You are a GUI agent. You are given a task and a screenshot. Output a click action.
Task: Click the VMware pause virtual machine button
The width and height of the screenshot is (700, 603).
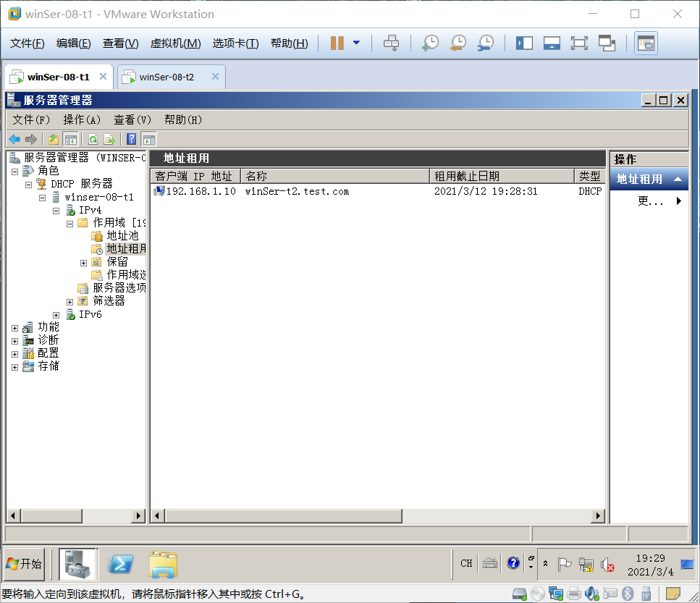[x=337, y=43]
